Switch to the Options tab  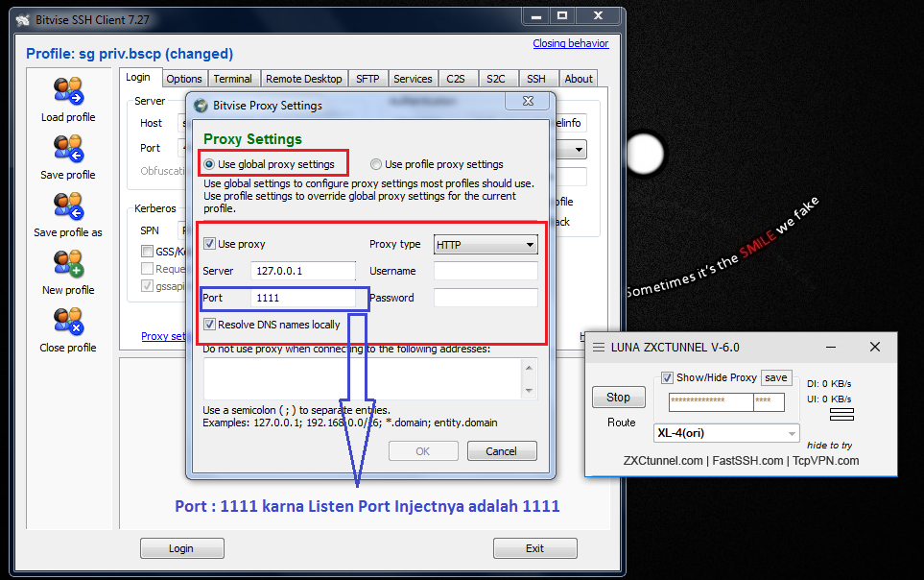click(184, 79)
